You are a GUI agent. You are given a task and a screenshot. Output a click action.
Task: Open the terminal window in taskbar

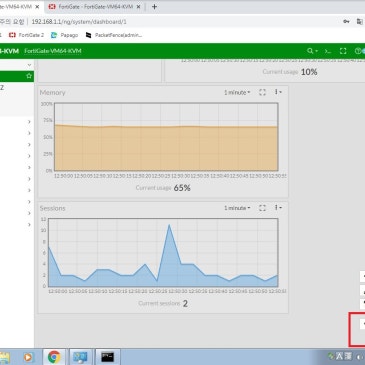pos(108,357)
